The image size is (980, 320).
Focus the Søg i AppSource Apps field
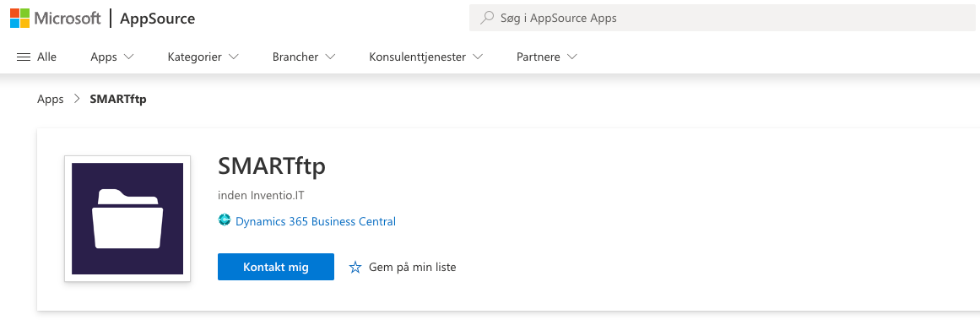tap(722, 18)
